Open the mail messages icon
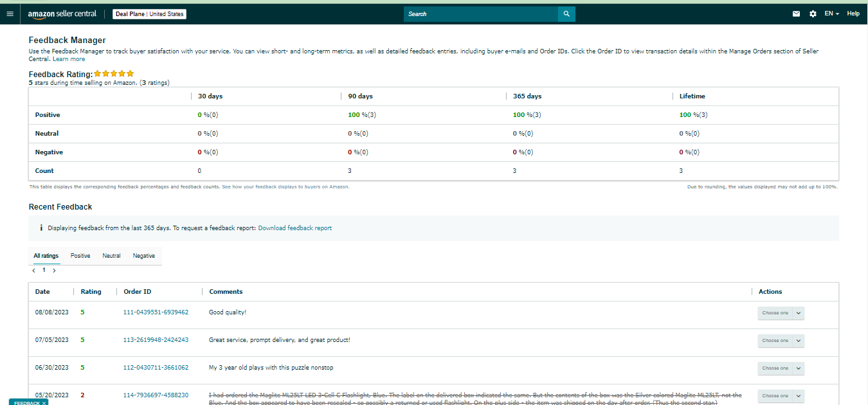 pos(796,14)
